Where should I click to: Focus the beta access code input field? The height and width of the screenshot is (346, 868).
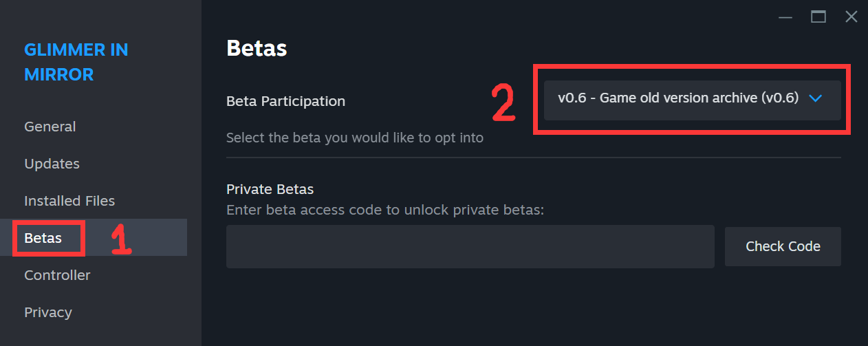(x=470, y=246)
